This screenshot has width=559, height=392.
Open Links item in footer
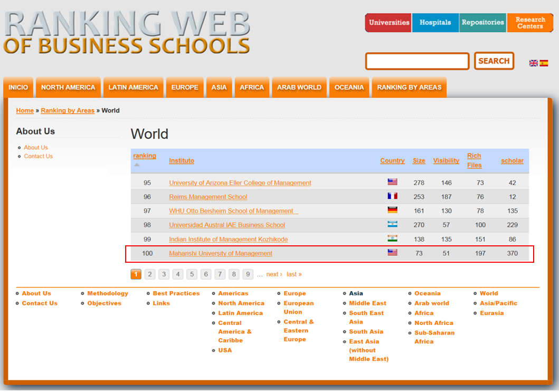click(162, 303)
